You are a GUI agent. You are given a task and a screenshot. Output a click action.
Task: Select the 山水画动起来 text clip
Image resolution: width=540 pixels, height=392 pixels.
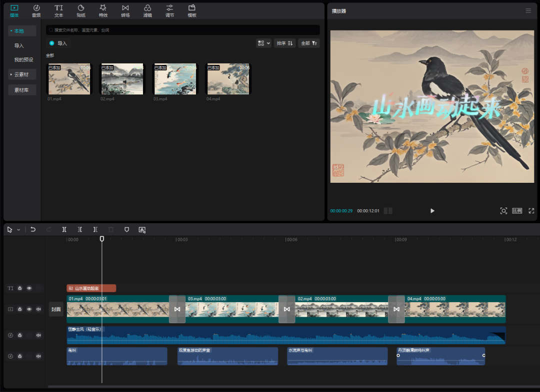(91, 288)
